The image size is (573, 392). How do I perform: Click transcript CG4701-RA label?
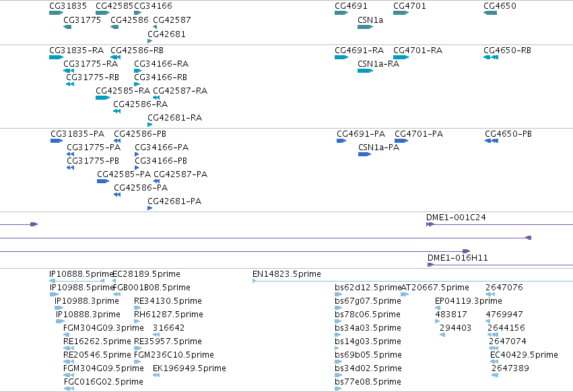click(x=418, y=51)
